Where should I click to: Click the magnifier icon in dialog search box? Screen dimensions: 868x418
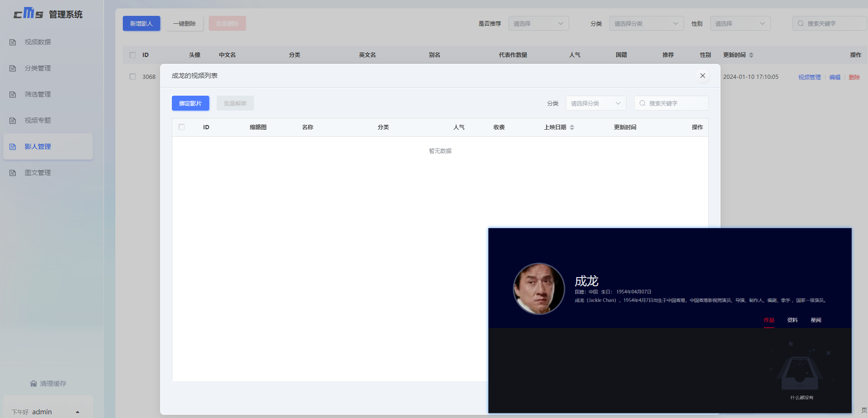642,103
